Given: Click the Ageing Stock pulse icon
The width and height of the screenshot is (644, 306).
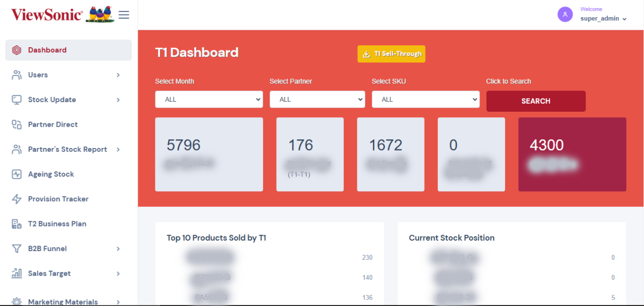Looking at the screenshot, I should click(x=17, y=175).
